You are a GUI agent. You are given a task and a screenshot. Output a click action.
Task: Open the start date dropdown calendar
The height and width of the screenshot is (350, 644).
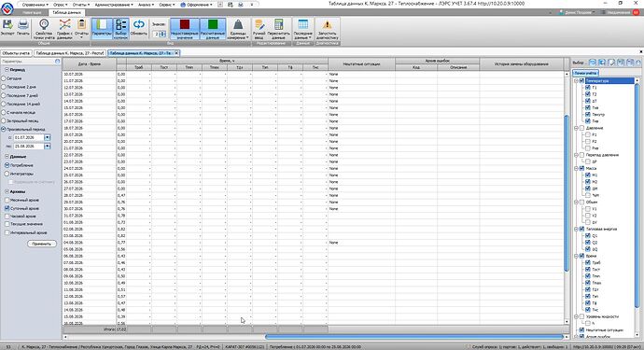[48, 137]
